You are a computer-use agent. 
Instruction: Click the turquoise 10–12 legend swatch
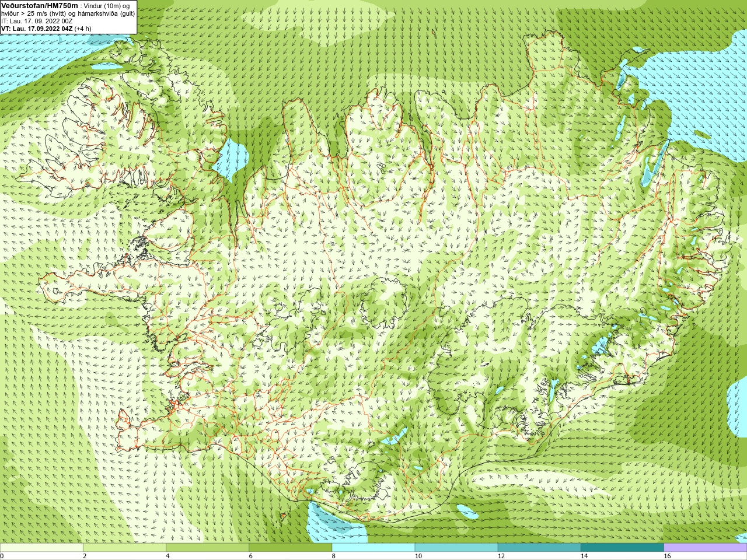[x=456, y=548]
